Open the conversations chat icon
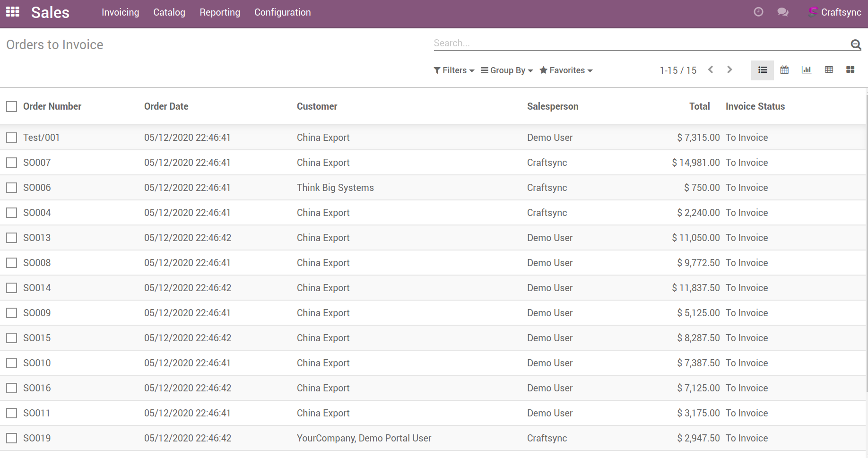Screen dimensions: 868x458 pyautogui.click(x=783, y=12)
